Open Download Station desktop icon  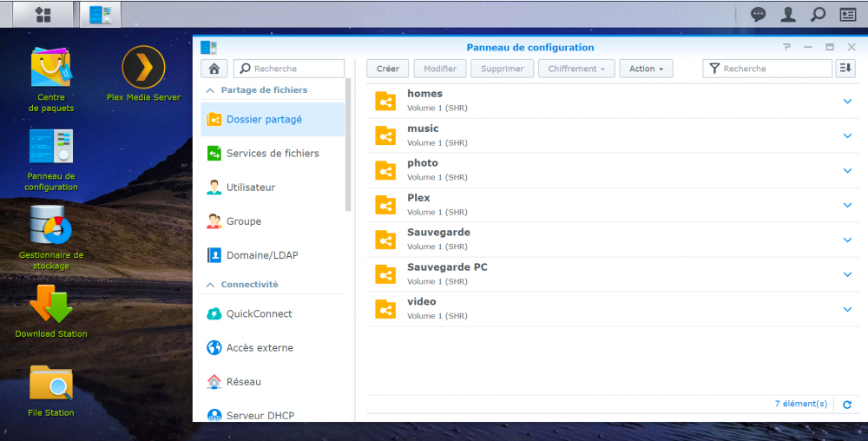pyautogui.click(x=50, y=305)
